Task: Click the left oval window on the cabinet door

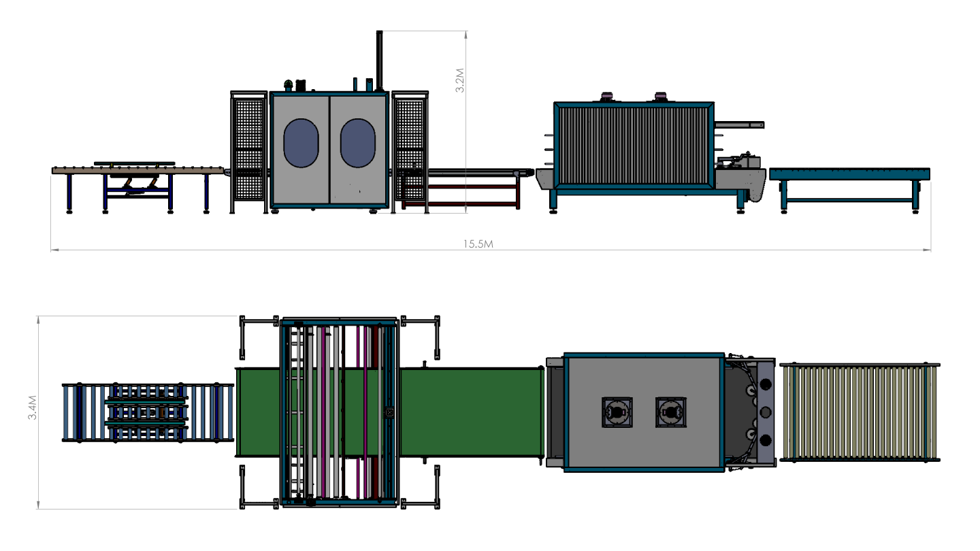Action: pyautogui.click(x=301, y=143)
